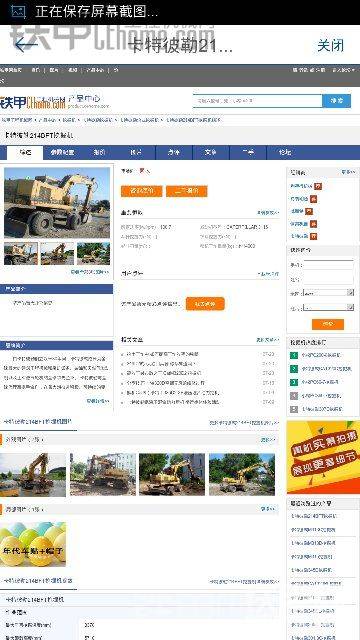
Task: Open the 参数配置 tab
Action: pyautogui.click(x=62, y=153)
